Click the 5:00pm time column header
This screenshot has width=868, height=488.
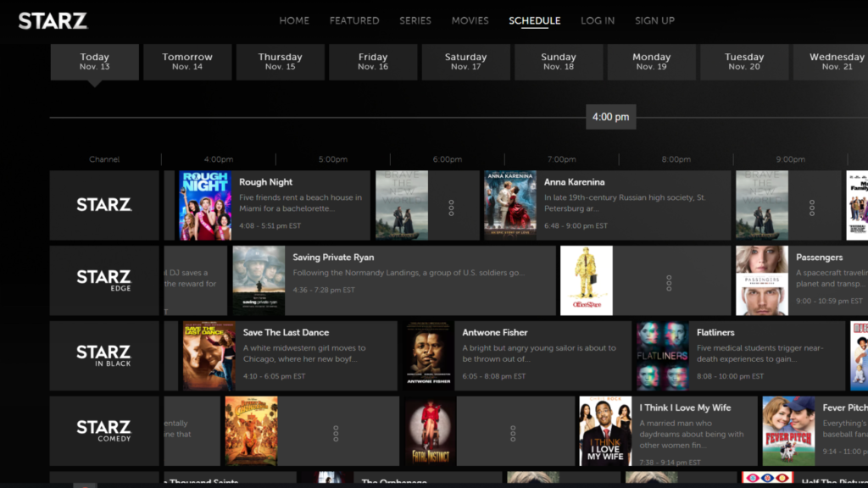click(332, 159)
